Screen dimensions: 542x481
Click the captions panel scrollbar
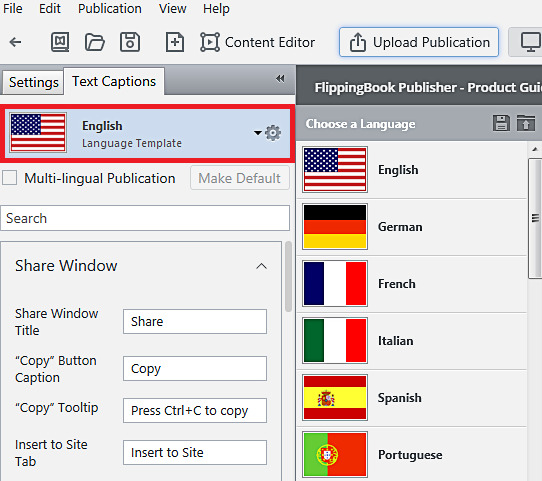coord(288,276)
